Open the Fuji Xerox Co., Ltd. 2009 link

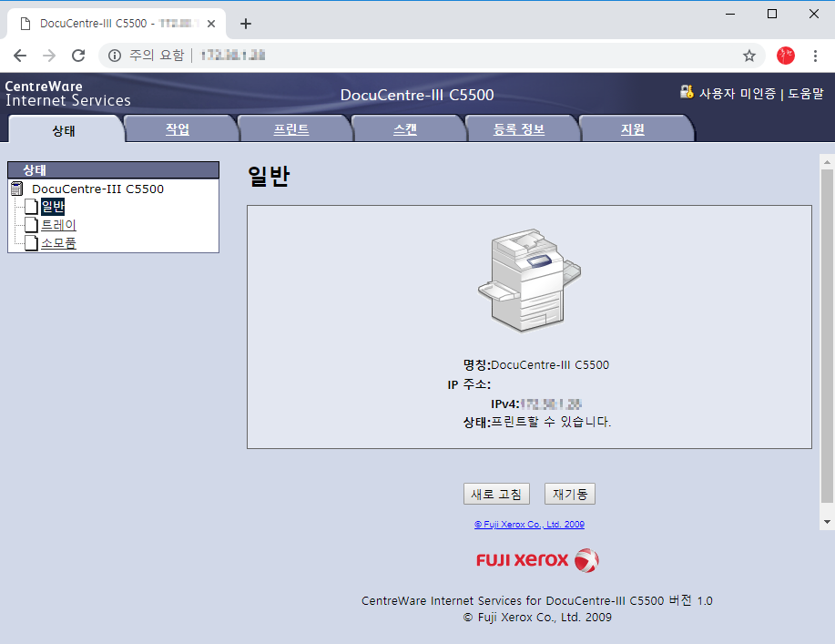[x=529, y=524]
